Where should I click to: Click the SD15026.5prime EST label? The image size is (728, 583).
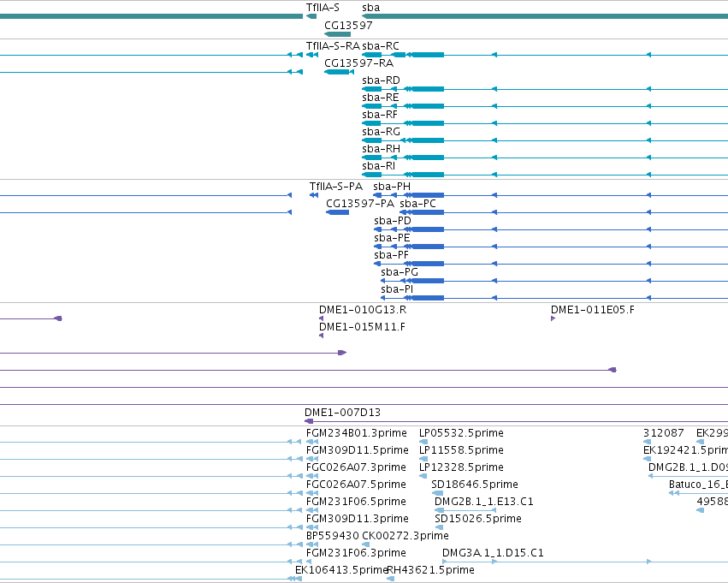coord(477,520)
